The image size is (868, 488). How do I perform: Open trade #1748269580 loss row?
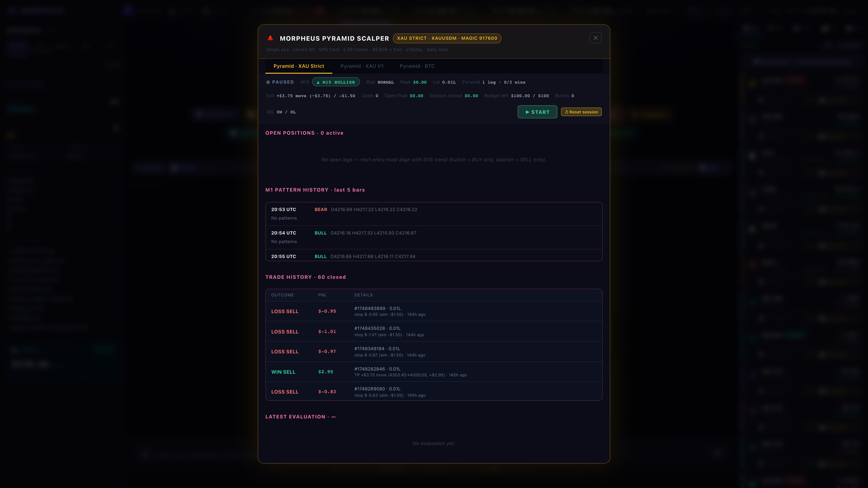point(434,391)
